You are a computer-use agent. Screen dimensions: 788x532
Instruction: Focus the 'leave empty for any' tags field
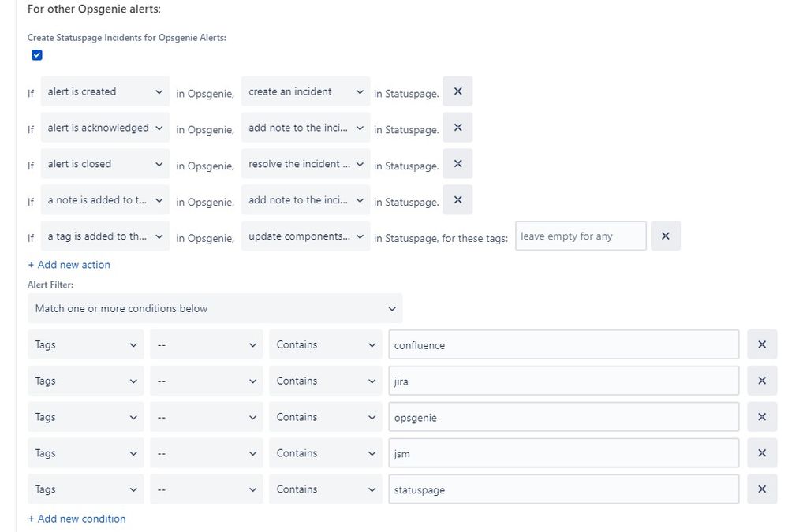[581, 236]
